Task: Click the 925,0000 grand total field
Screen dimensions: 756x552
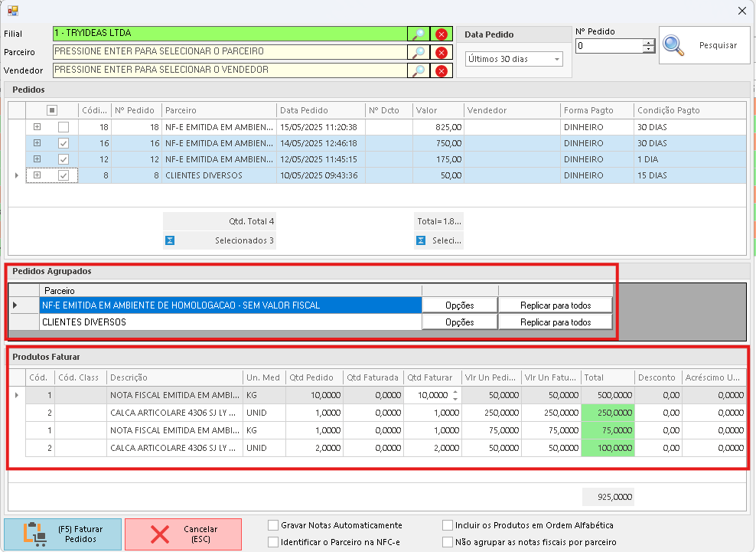Action: coord(608,497)
